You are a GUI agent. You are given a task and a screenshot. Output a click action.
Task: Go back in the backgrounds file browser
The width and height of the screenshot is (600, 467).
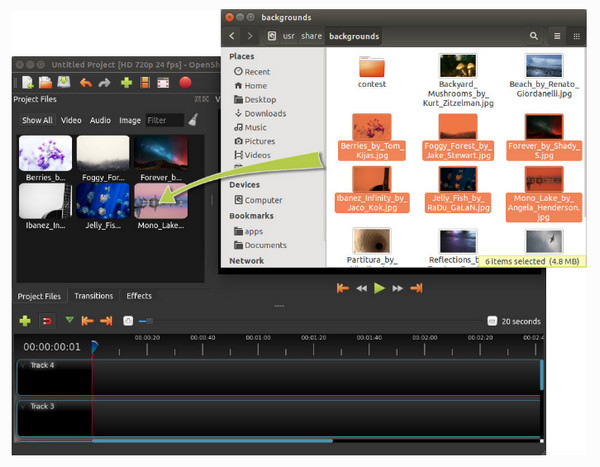point(232,36)
